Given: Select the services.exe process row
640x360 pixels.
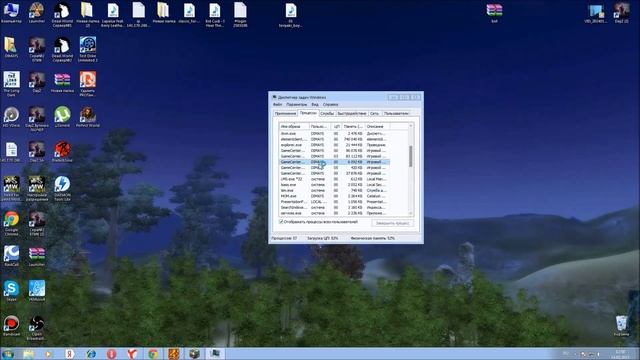Looking at the screenshot, I should pyautogui.click(x=334, y=213).
